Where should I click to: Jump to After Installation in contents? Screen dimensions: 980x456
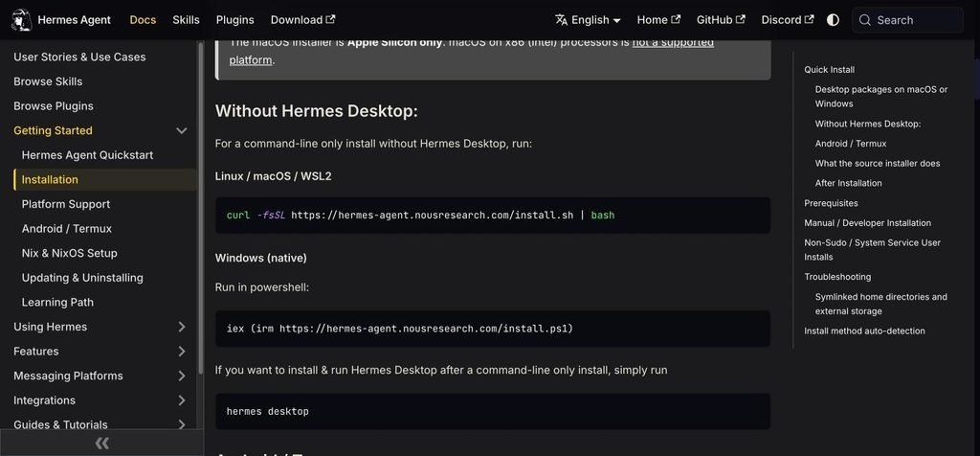(x=848, y=183)
